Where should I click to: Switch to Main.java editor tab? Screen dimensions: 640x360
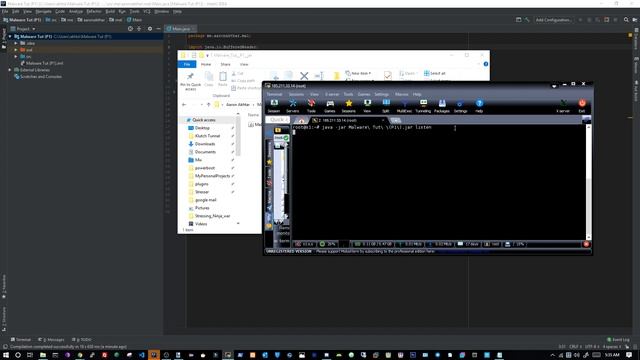pos(181,29)
